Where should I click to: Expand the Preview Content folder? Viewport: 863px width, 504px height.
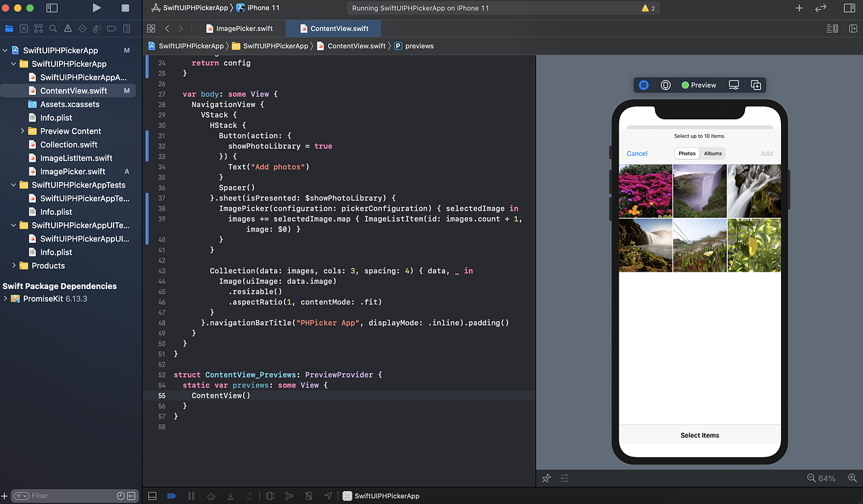coord(22,131)
